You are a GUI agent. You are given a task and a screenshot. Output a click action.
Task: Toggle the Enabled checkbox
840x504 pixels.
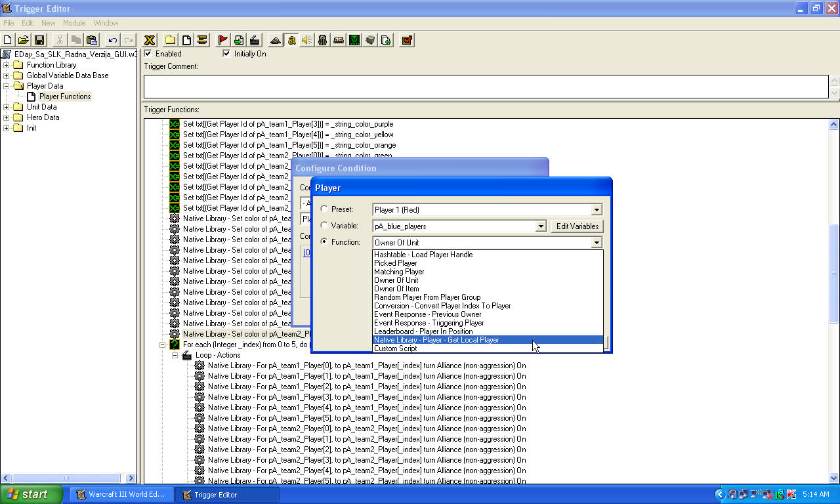(x=148, y=54)
